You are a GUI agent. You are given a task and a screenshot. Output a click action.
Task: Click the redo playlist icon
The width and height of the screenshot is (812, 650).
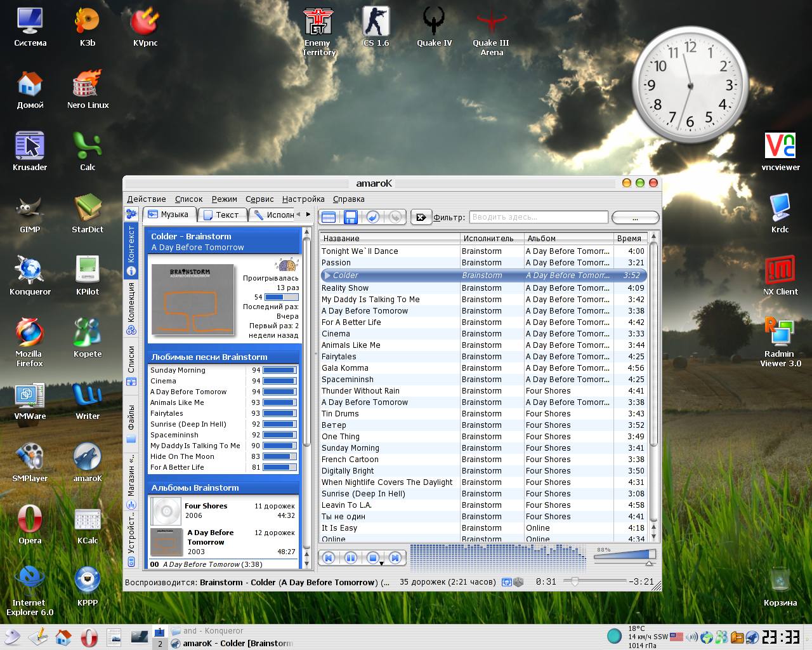click(x=395, y=217)
